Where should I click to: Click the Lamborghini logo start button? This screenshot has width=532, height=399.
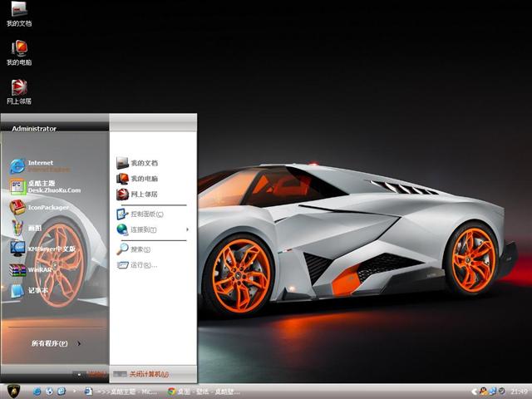pyautogui.click(x=13, y=392)
